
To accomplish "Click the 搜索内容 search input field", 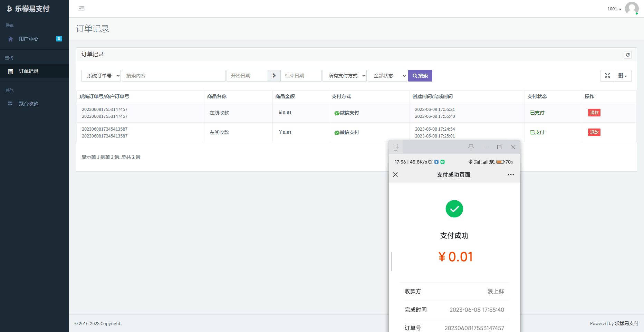I will pos(173,76).
